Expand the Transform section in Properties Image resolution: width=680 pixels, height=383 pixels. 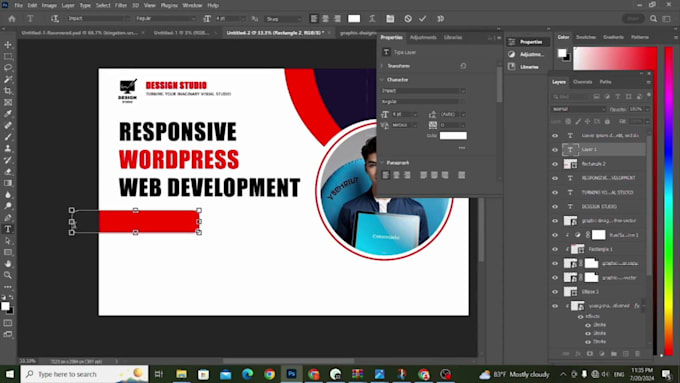tap(382, 66)
